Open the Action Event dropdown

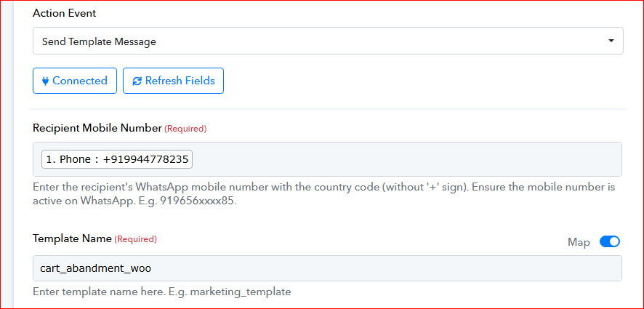coord(327,41)
